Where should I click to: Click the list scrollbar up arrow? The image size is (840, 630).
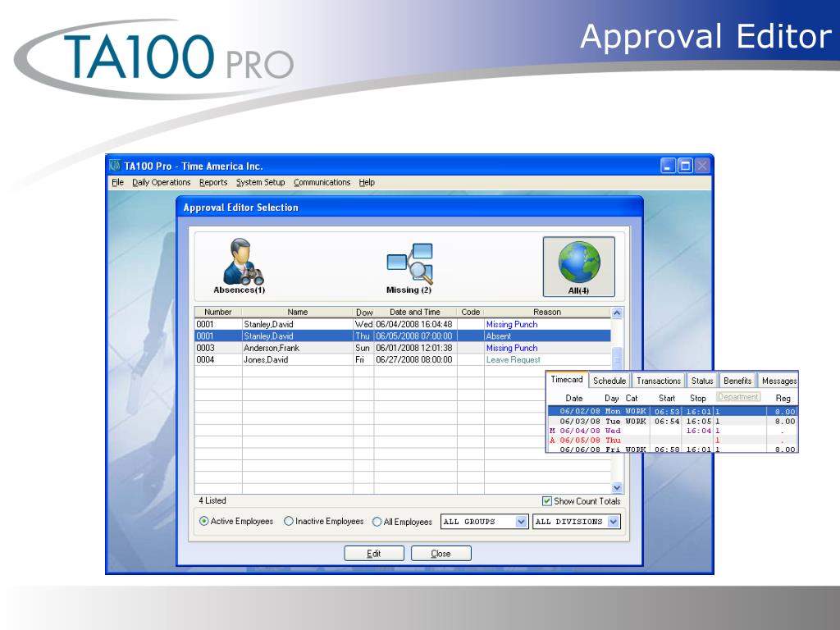point(617,313)
